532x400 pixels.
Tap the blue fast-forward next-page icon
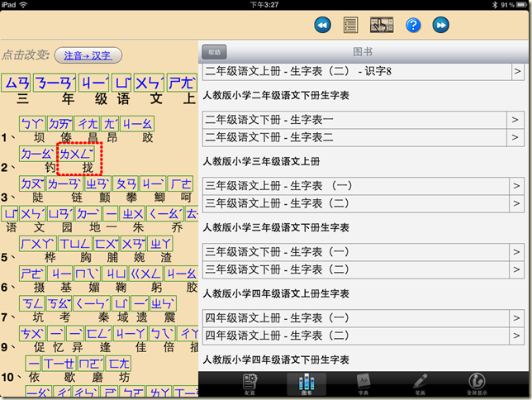click(441, 25)
